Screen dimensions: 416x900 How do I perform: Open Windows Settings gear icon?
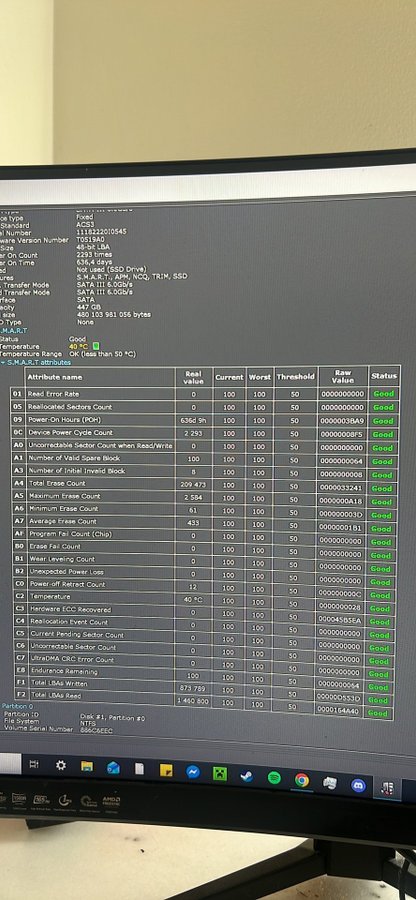click(x=60, y=765)
